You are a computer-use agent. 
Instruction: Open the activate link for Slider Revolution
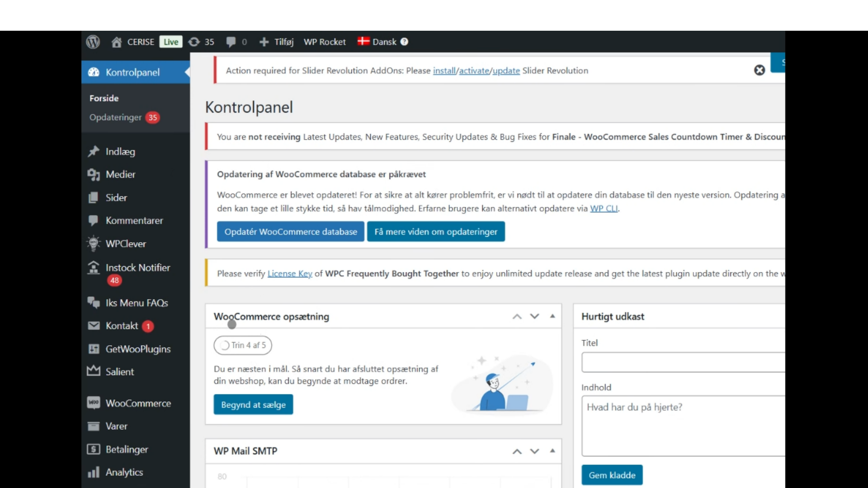[474, 71]
